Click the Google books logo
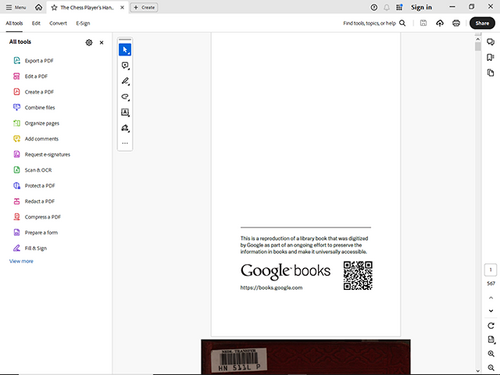The image size is (500, 375). 285,271
